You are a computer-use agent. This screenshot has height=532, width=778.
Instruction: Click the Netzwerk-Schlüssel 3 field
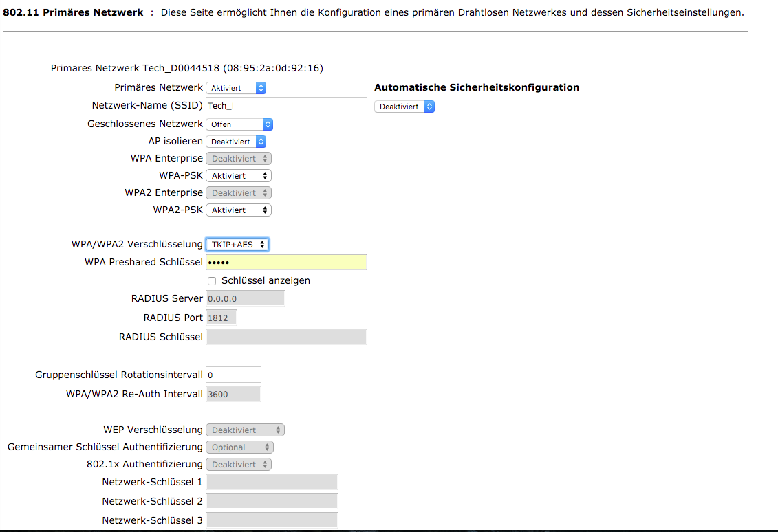272,520
